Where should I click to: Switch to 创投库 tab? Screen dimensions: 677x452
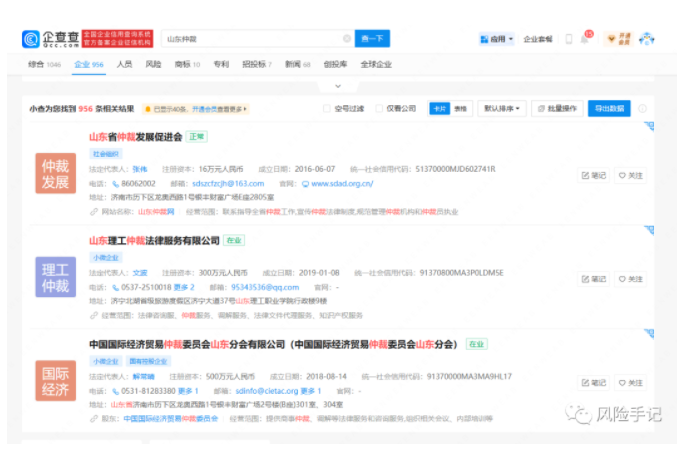pos(335,64)
